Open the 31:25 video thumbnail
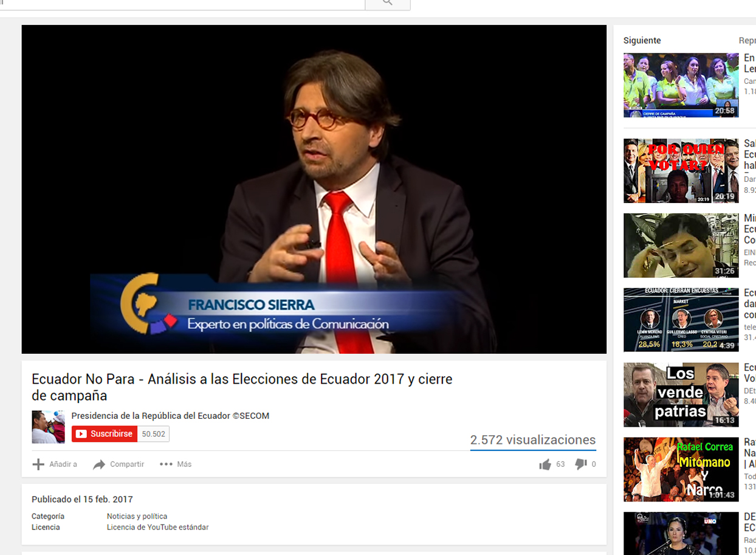 tap(681, 245)
